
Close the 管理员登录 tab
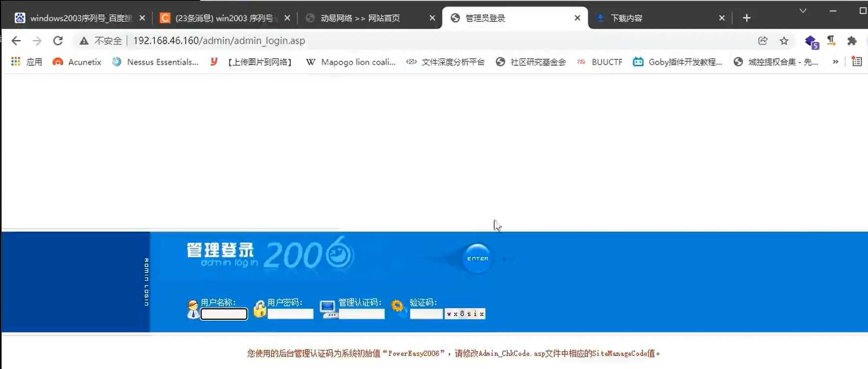[577, 18]
